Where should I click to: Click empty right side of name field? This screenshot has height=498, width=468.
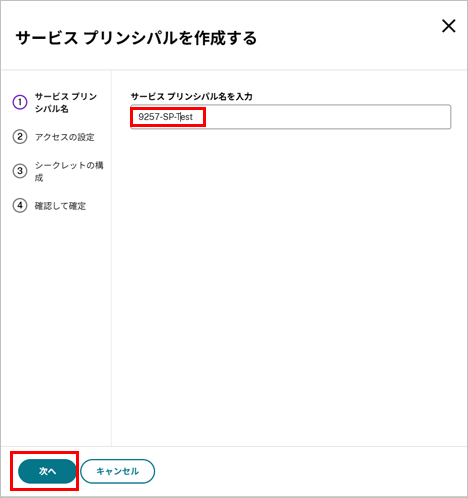[x=327, y=117]
